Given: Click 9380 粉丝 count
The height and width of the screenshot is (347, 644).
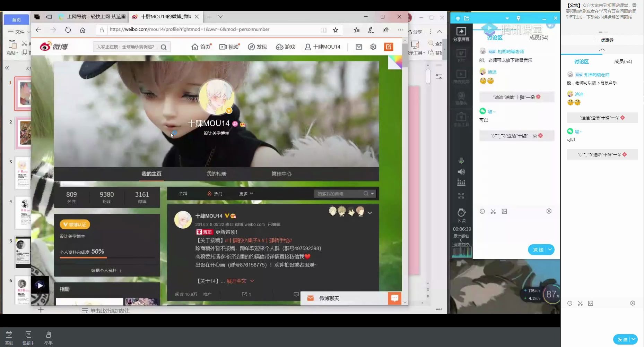Looking at the screenshot, I should point(107,197).
